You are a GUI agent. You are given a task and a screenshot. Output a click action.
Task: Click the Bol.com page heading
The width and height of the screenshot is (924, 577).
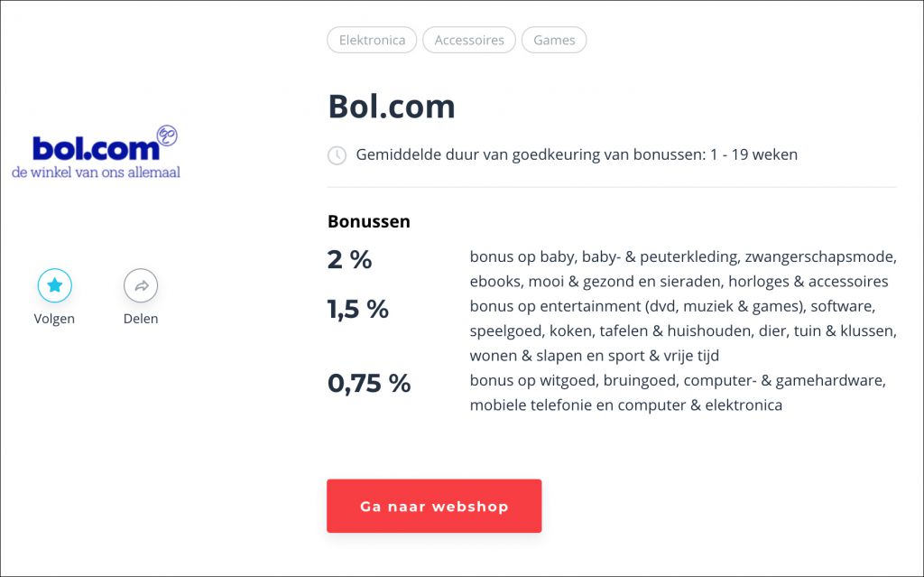click(x=392, y=107)
